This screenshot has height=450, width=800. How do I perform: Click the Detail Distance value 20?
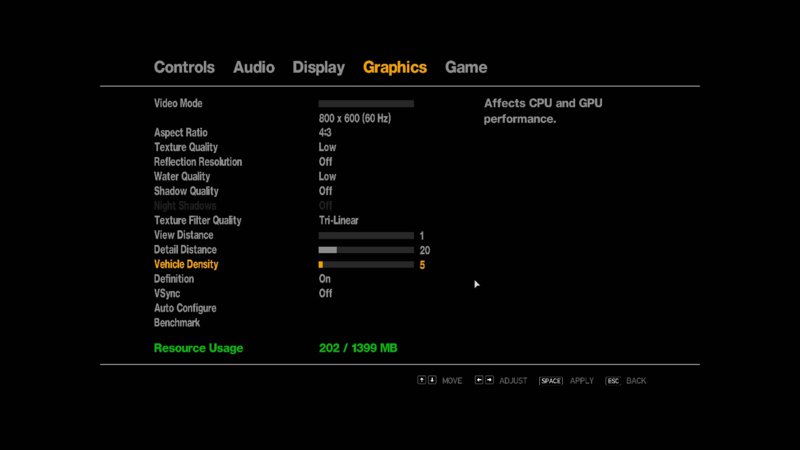click(x=424, y=251)
